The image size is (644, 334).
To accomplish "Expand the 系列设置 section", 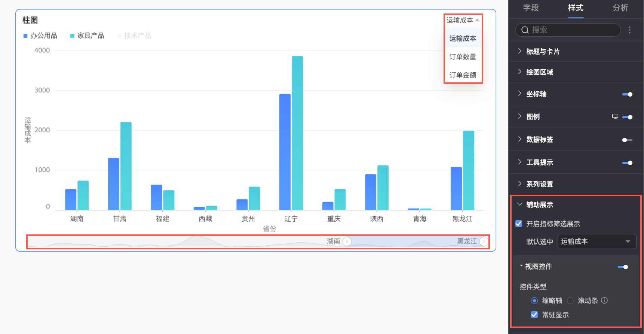I will tap(576, 184).
